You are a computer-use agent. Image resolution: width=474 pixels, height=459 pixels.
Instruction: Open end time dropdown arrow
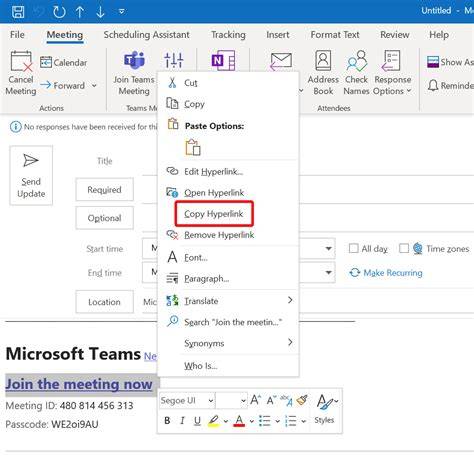[x=328, y=273]
